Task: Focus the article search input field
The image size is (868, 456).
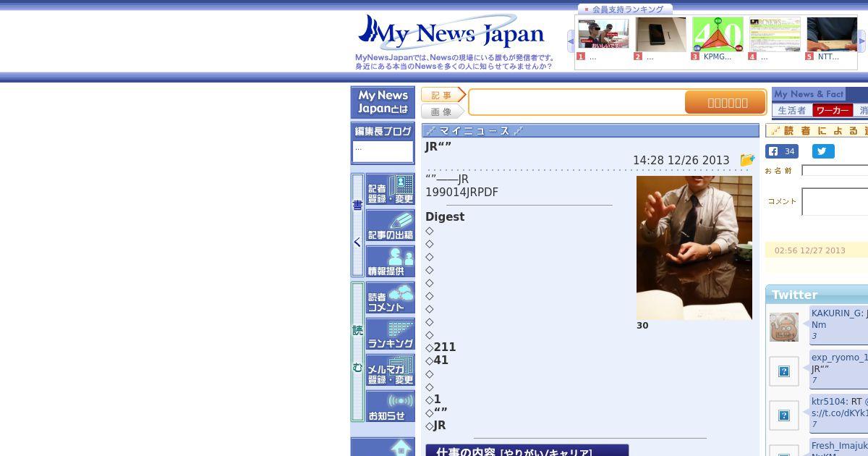Action: 577,102
